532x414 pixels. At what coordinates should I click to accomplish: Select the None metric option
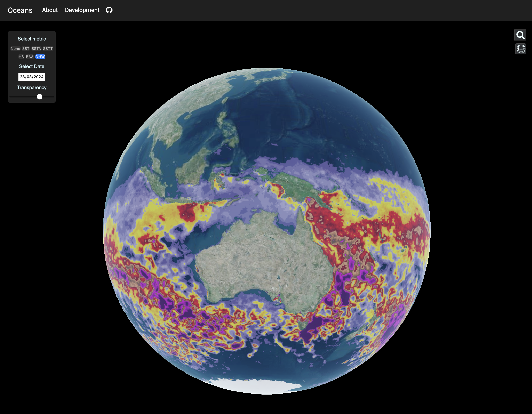click(x=15, y=49)
